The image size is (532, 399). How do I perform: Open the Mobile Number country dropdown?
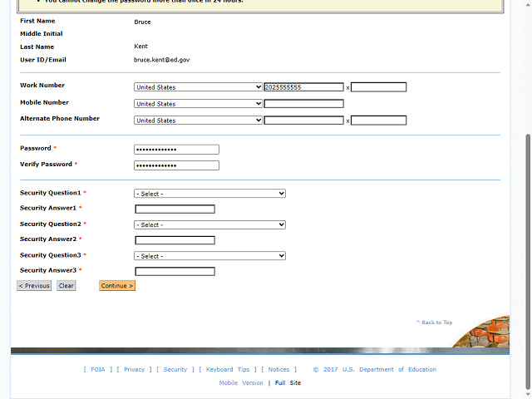coord(198,104)
